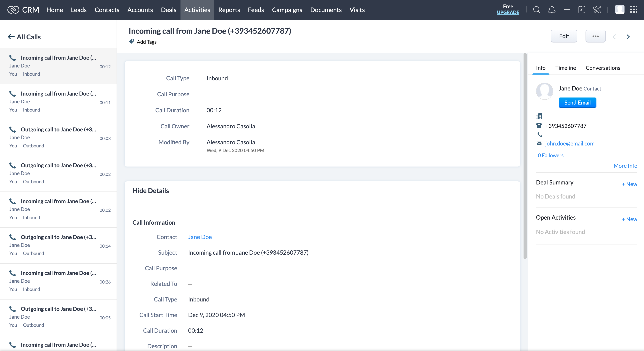Select the 00:14 outgoing call entry

pos(58,245)
